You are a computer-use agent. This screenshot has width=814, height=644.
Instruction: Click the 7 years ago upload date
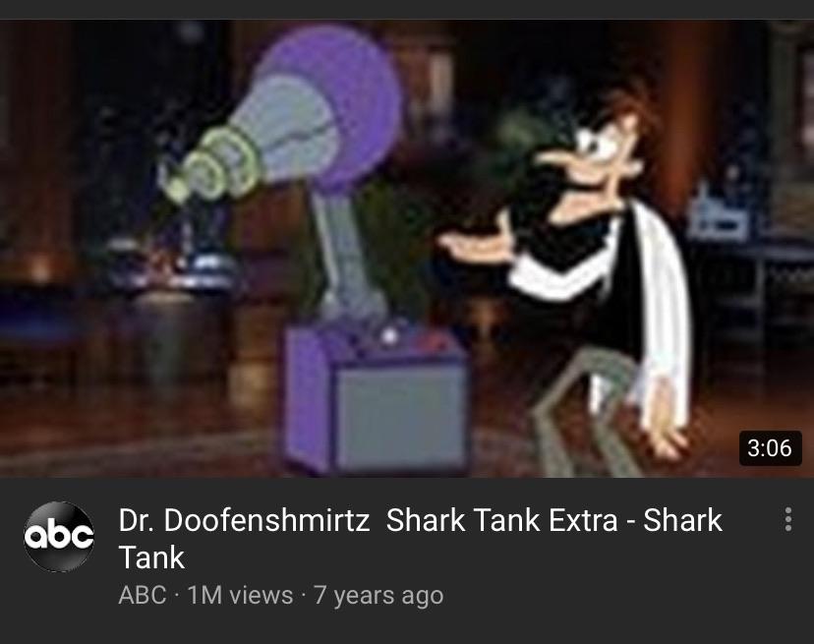pos(378,596)
